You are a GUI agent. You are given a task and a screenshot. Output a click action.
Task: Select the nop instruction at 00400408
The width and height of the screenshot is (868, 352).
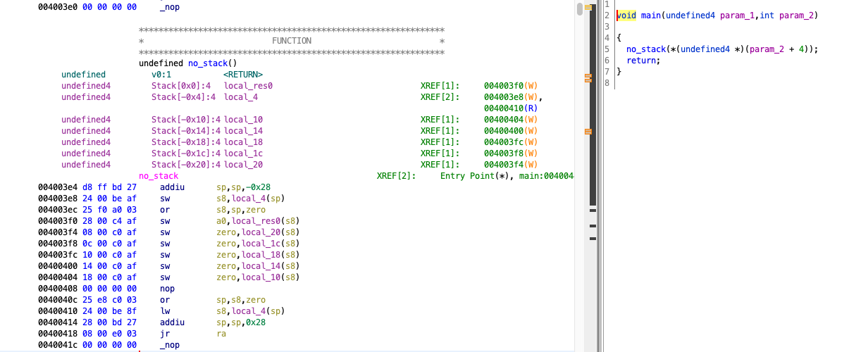pos(167,289)
